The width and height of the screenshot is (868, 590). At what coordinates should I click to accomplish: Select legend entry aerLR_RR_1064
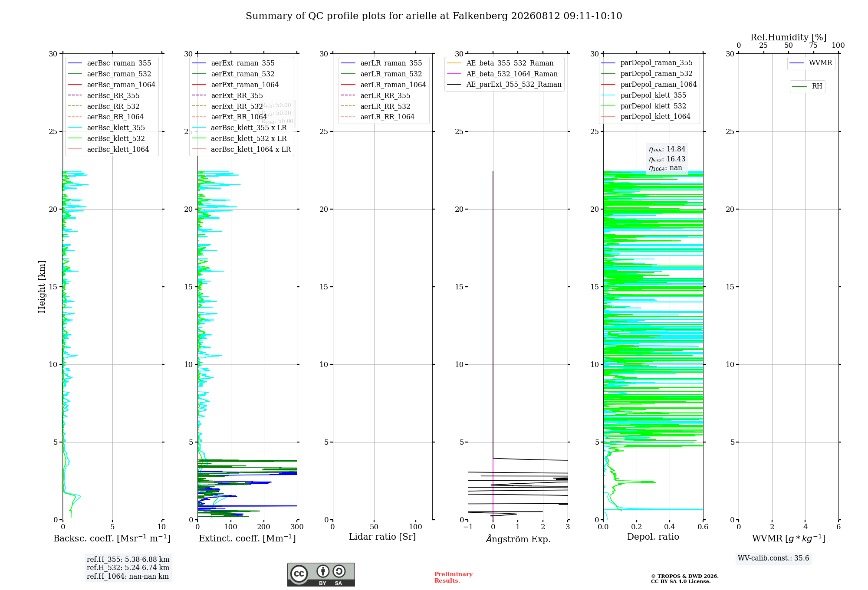click(x=378, y=117)
